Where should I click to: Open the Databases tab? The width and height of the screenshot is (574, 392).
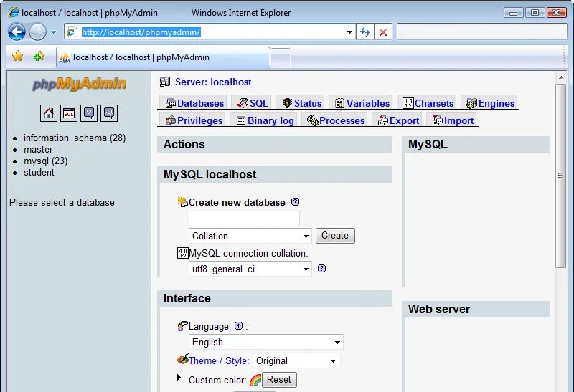pos(194,103)
